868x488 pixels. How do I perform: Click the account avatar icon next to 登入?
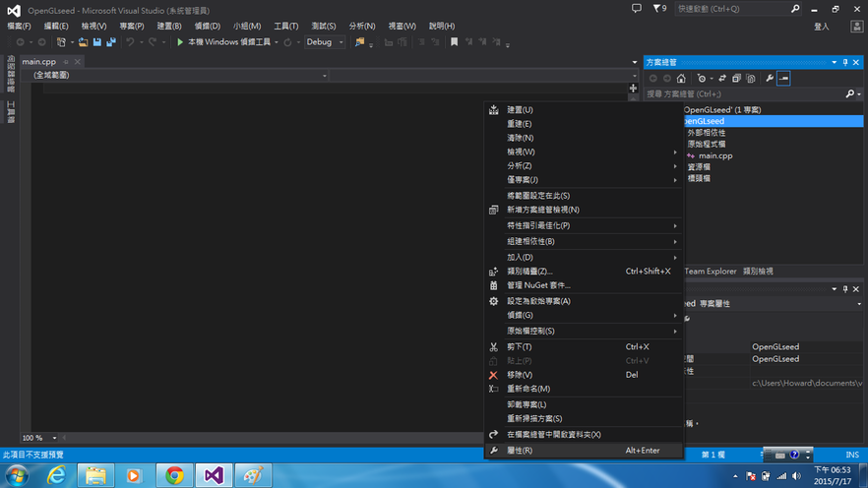coord(856,26)
